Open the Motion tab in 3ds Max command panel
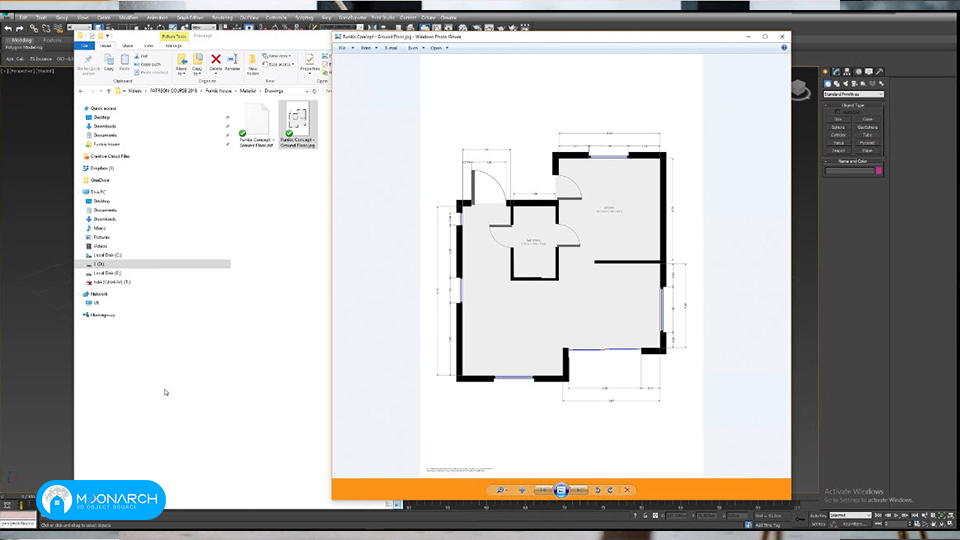 point(858,72)
